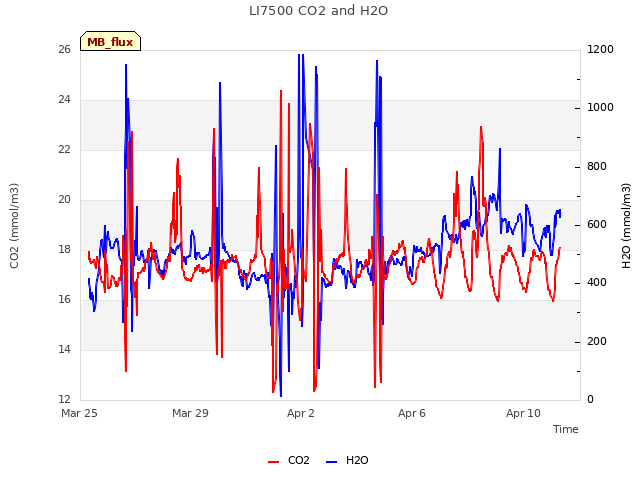Click the CO2 (mmol/m3) axis title
Viewport: 640px width, 480px height.
tap(14, 226)
